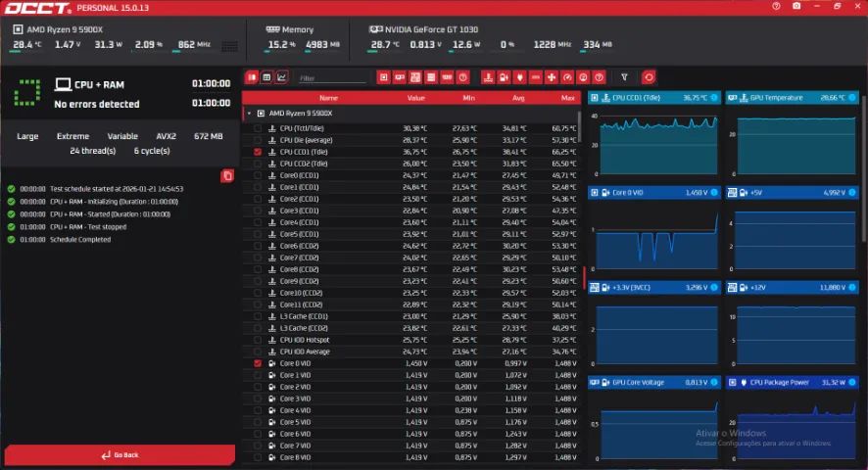
Task: Open AMD Ryzen 9 5900X header summary
Action: [65, 29]
